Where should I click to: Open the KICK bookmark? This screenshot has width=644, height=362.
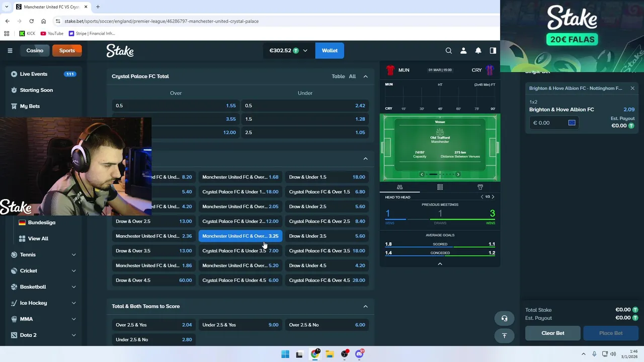pos(27,33)
